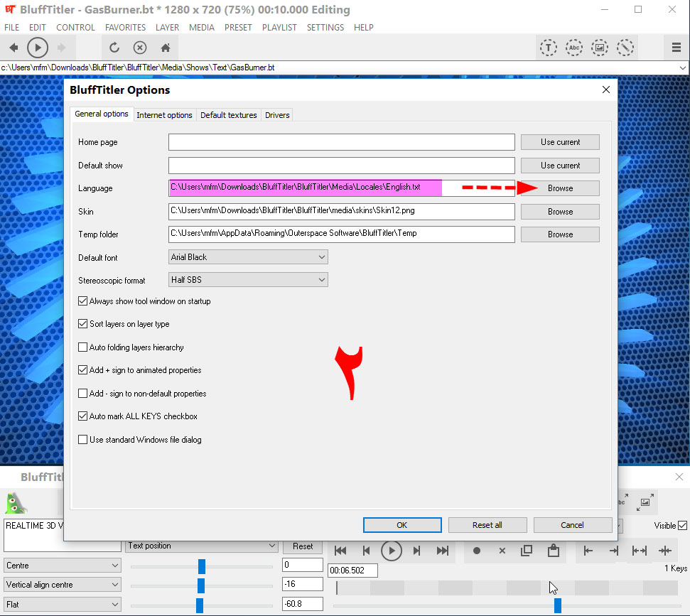Open the Stereoscopic format dropdown showing Half SBS
Viewport: 690px width, 616px height.
[248, 280]
